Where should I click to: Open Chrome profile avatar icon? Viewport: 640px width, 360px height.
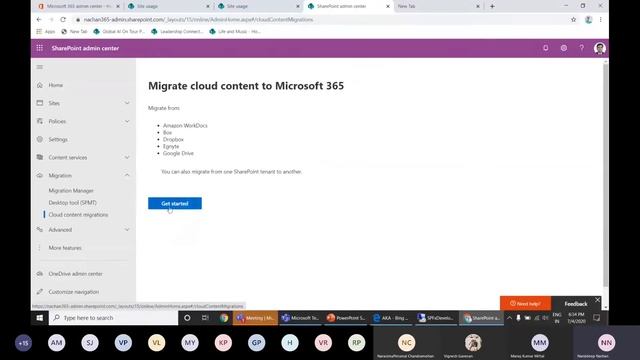click(588, 20)
